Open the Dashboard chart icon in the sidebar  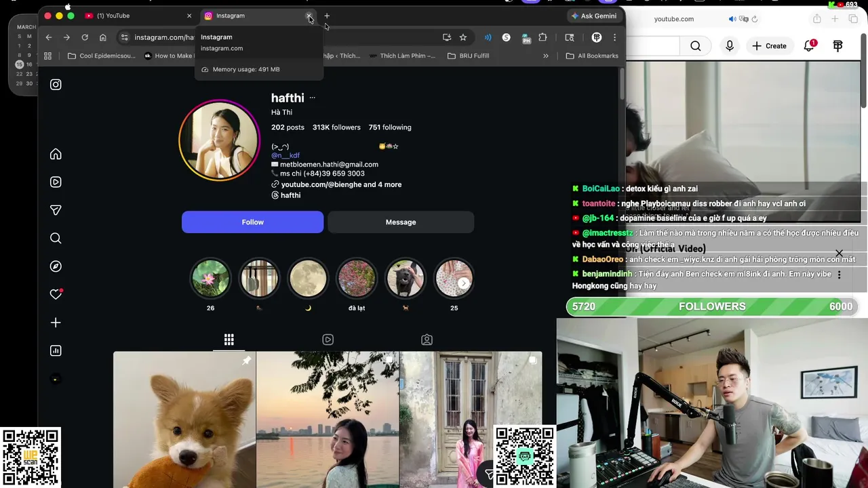(56, 350)
